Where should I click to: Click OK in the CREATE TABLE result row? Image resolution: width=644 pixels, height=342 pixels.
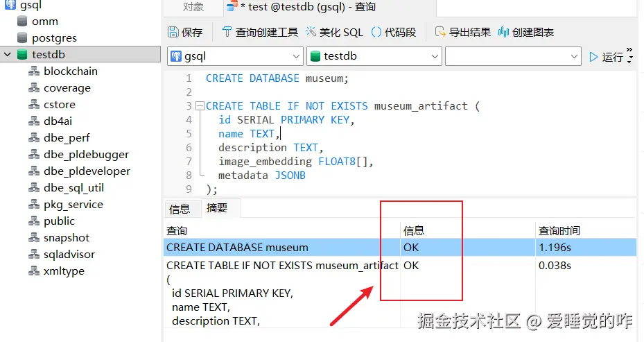click(x=410, y=266)
